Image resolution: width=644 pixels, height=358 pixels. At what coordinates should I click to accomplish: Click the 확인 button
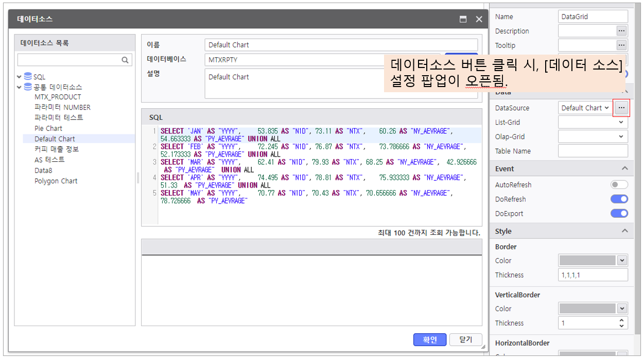430,339
